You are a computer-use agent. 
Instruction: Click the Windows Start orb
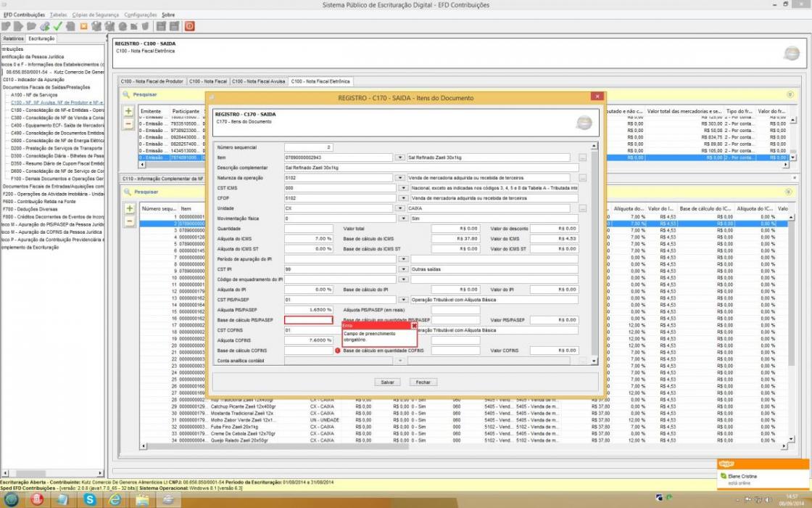click(x=12, y=500)
